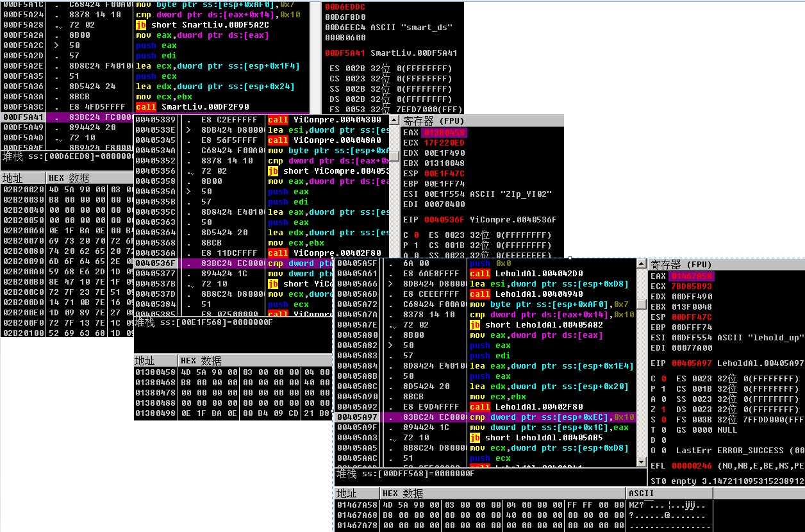Click scroll-up arrow in YiCompre disassembly pane
Screen dimensions: 805x532
pyautogui.click(x=395, y=120)
